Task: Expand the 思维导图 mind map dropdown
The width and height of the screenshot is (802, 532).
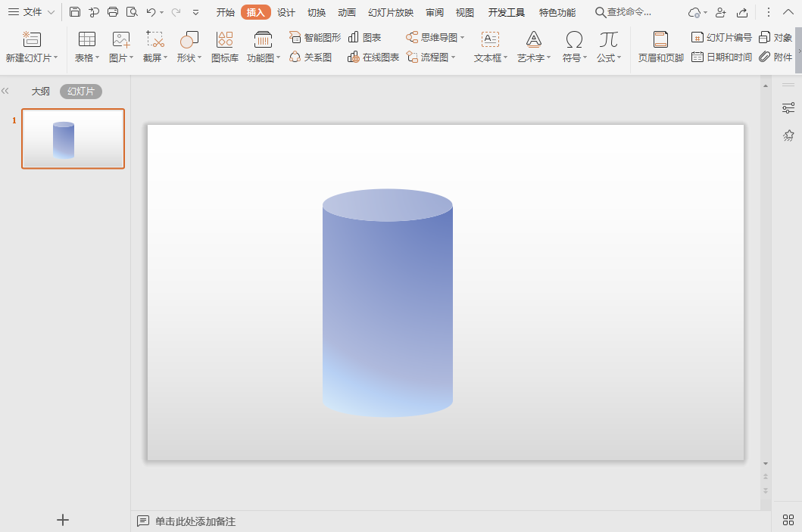Action: [462, 37]
